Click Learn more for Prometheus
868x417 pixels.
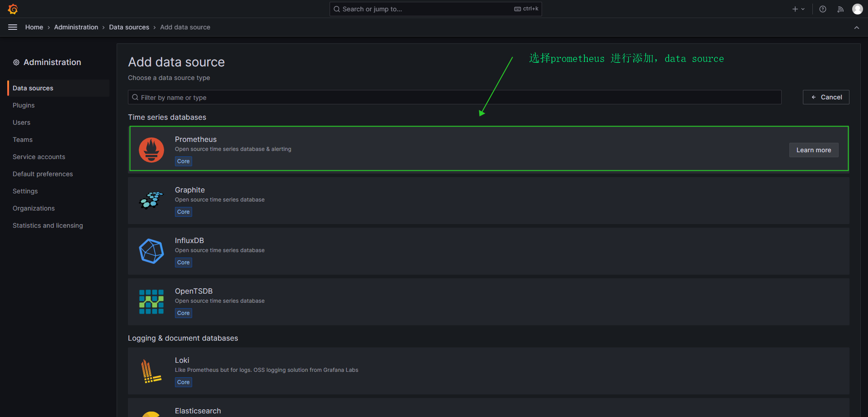(813, 150)
